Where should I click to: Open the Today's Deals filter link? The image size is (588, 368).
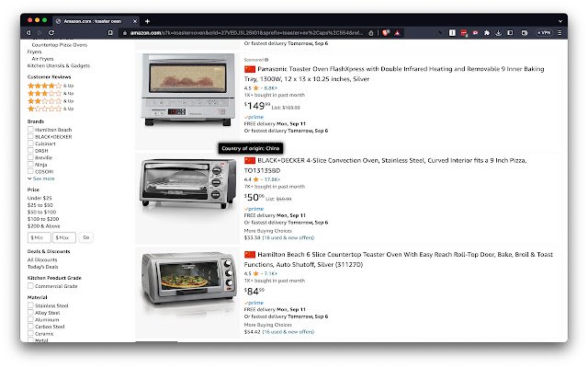tap(43, 267)
